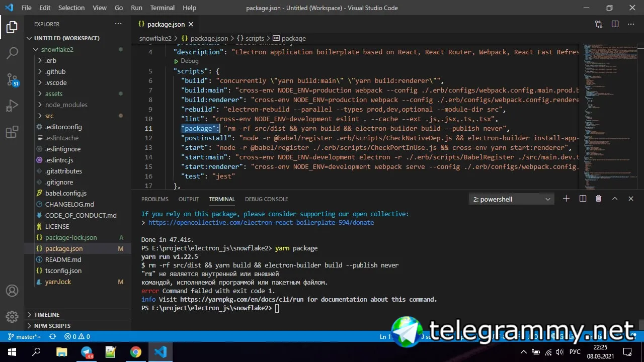The width and height of the screenshot is (644, 362).
Task: Open the File menu
Action: [x=26, y=8]
